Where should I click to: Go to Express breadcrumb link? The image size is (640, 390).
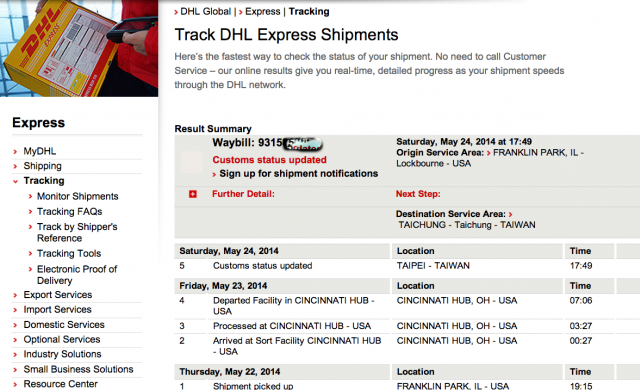coord(262,11)
